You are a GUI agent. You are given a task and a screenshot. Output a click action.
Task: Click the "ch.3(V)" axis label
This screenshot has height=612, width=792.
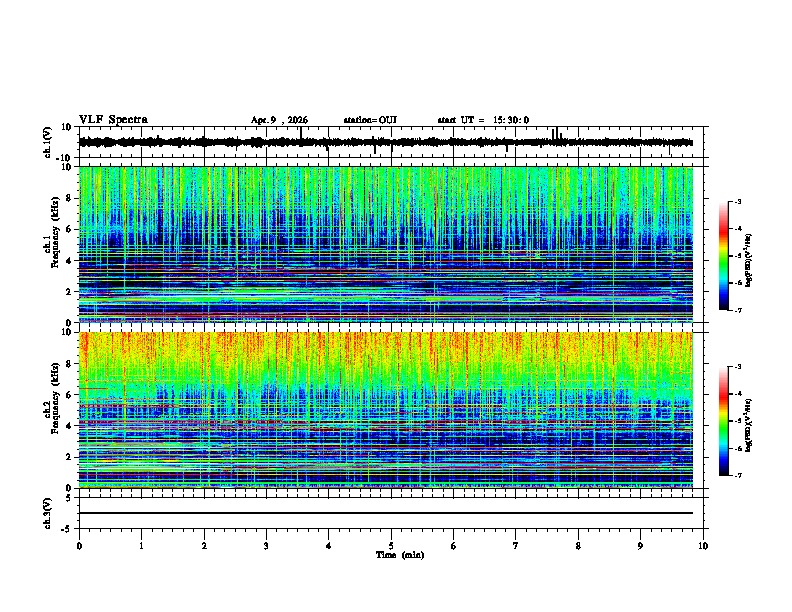click(x=48, y=513)
